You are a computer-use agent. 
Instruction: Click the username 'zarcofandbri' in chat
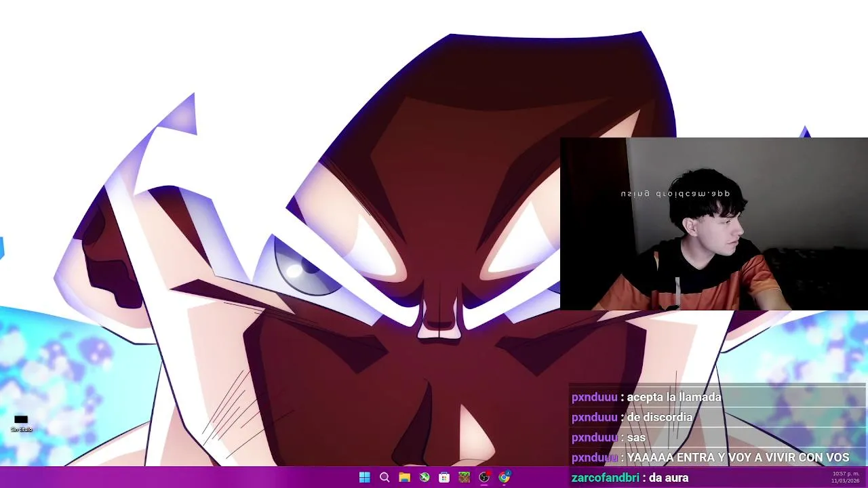coord(606,478)
